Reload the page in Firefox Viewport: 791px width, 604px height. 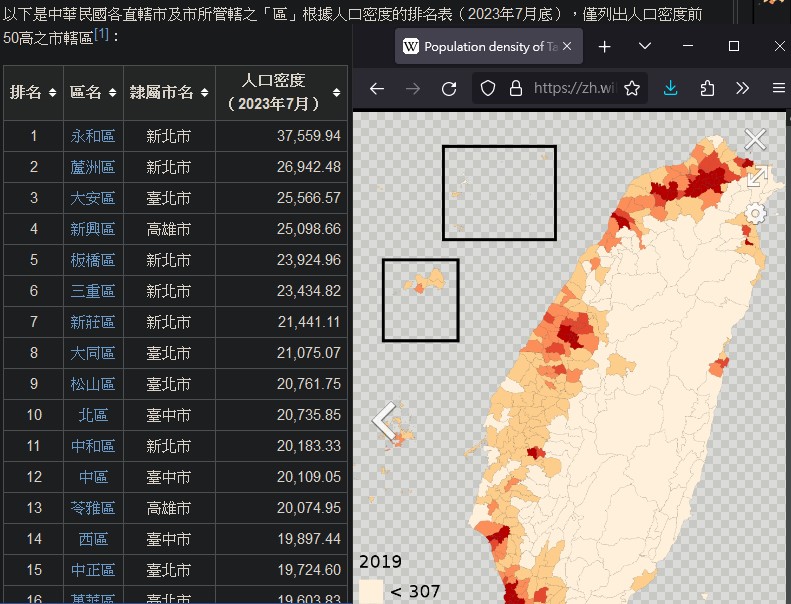tap(449, 88)
